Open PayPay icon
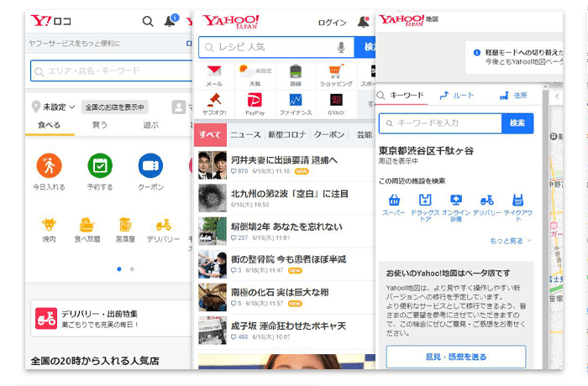Screen dimensions: 588x386 point(255,100)
